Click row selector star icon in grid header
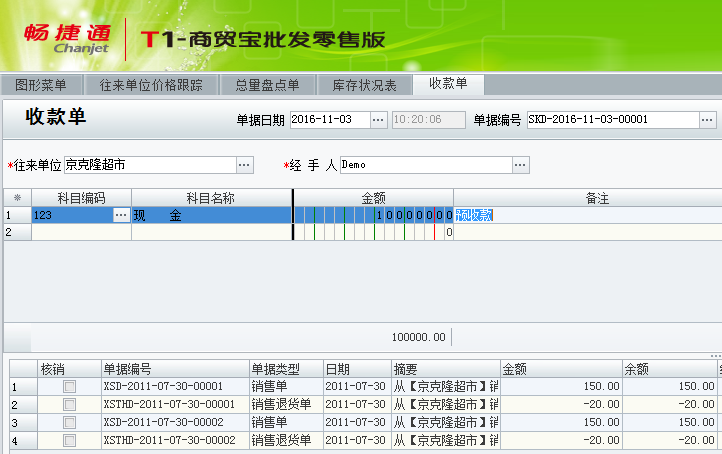The image size is (722, 454). coord(17,198)
